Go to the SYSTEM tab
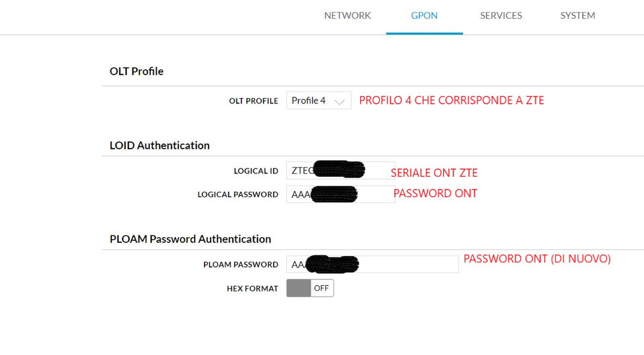Viewport: 644px width, 355px height. coord(578,16)
